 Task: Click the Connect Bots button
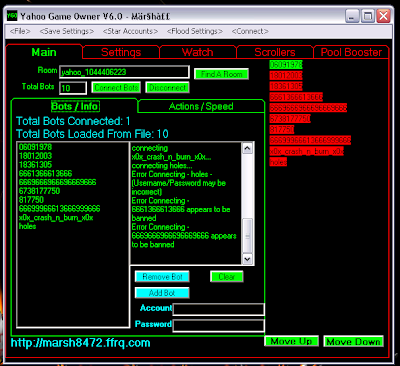click(x=116, y=88)
